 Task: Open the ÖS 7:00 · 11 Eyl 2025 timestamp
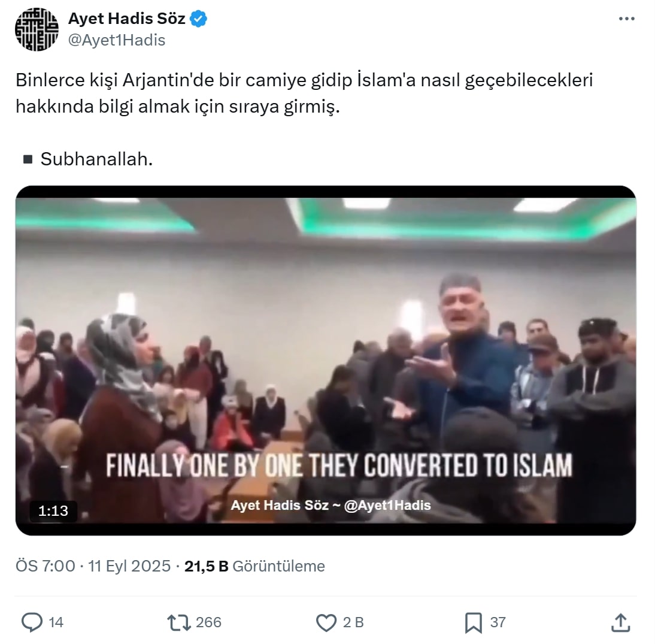[x=93, y=566]
